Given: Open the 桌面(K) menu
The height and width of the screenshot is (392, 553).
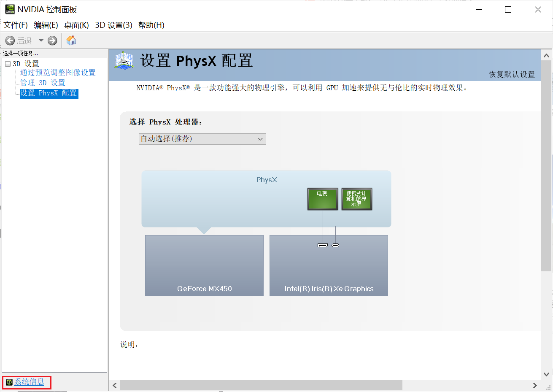Looking at the screenshot, I should 76,25.
